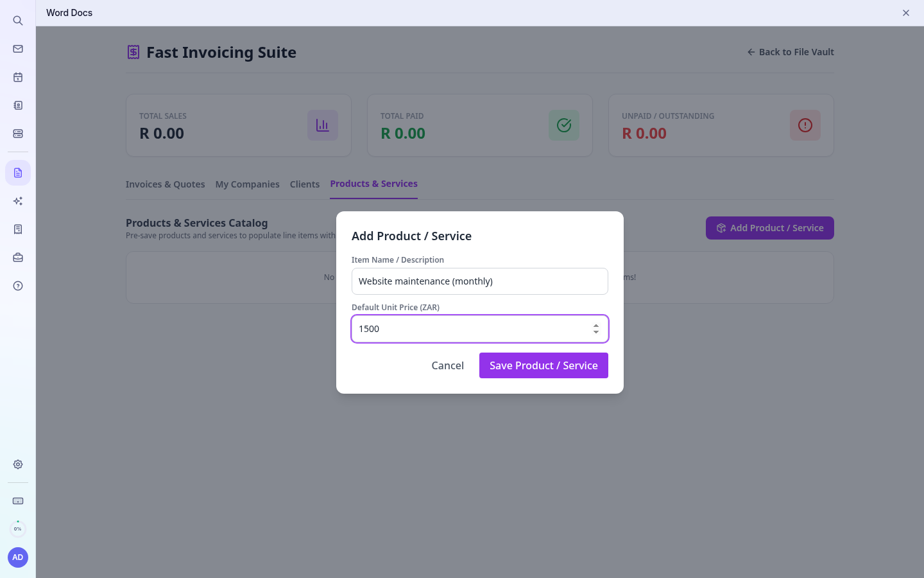Edit the Item Name / Description field
This screenshot has height=578, width=924.
(x=480, y=281)
